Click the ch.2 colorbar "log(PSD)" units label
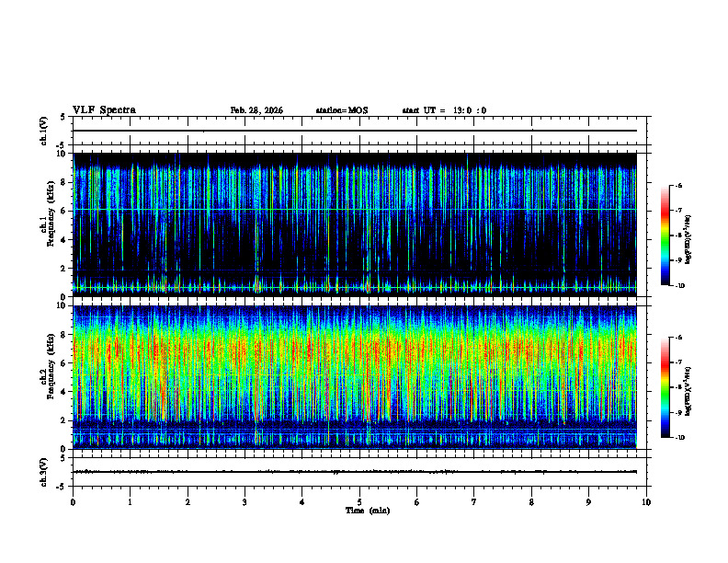Viewport: 728px width, 563px height. (x=688, y=391)
